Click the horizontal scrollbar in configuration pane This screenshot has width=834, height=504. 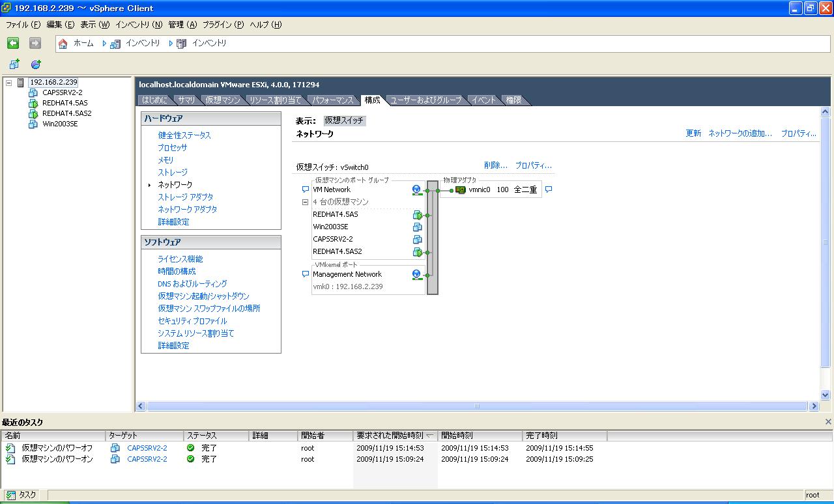click(x=476, y=406)
